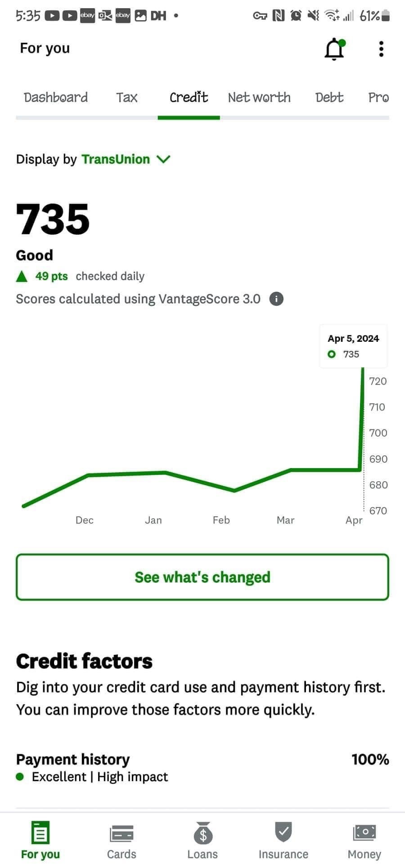Tap the battery percentage in status bar

pyautogui.click(x=369, y=16)
